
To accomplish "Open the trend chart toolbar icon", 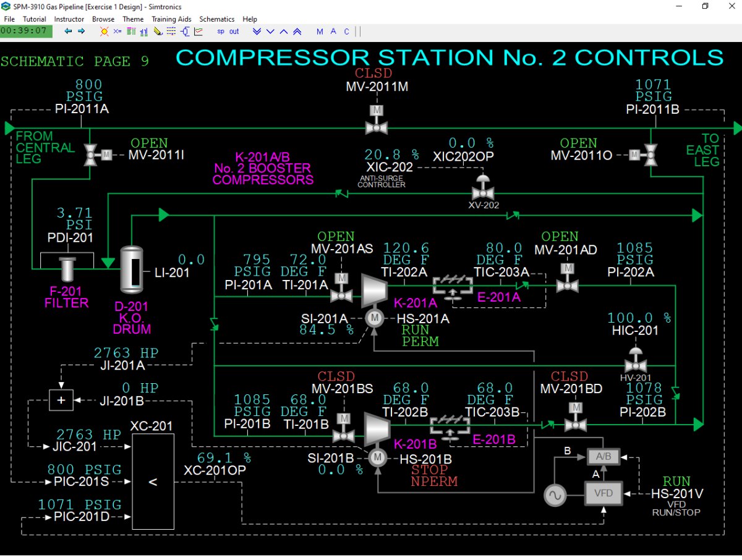I will tap(198, 31).
